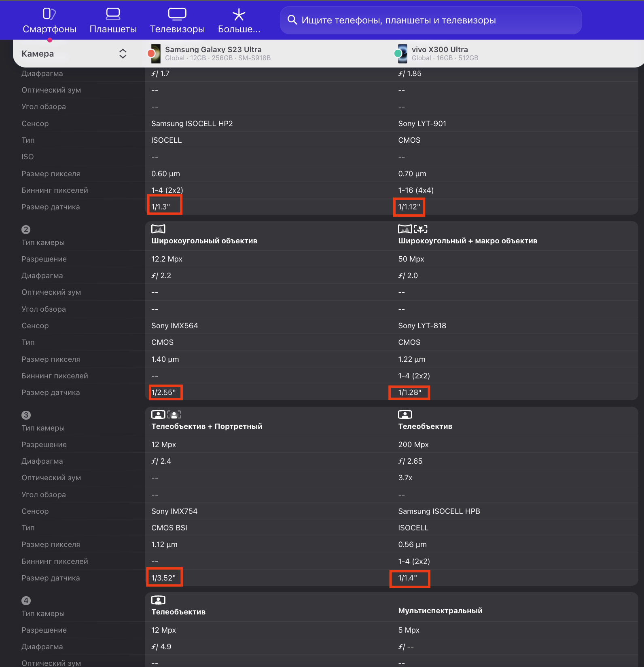Click the 0.56 µm pixel size value
Viewport: 644px width, 667px height.
tap(412, 545)
